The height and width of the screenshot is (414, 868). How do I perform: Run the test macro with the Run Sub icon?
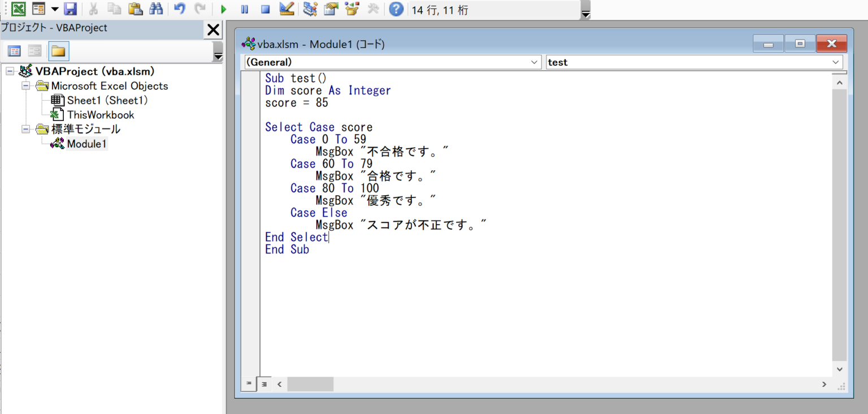pos(223,9)
